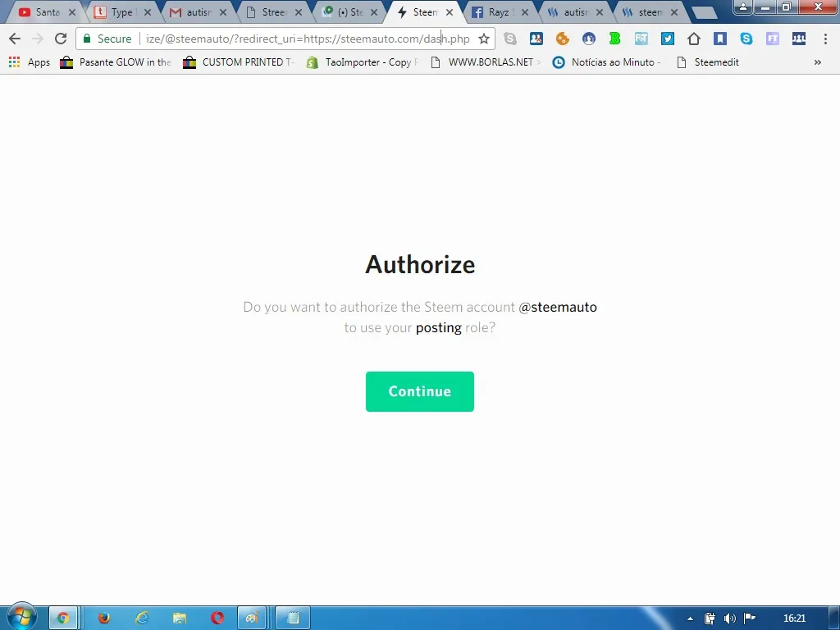The image size is (840, 630).
Task: Click the orange cookie extension icon
Action: 562,39
